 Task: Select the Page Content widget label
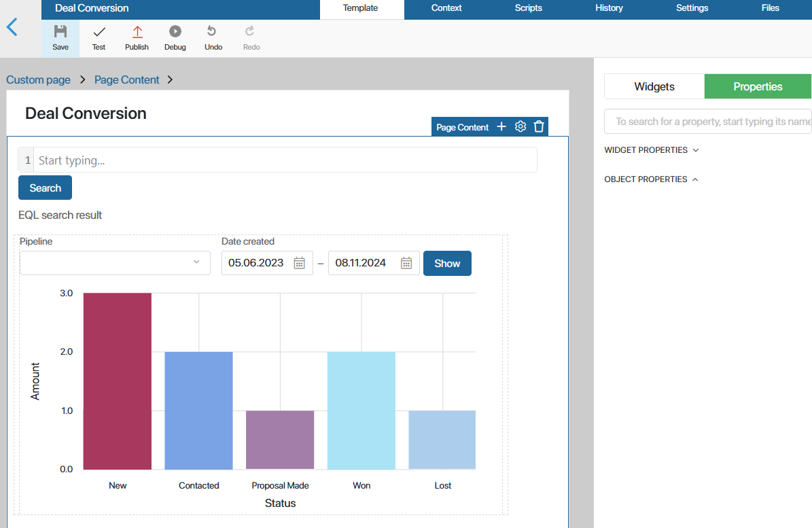click(462, 127)
